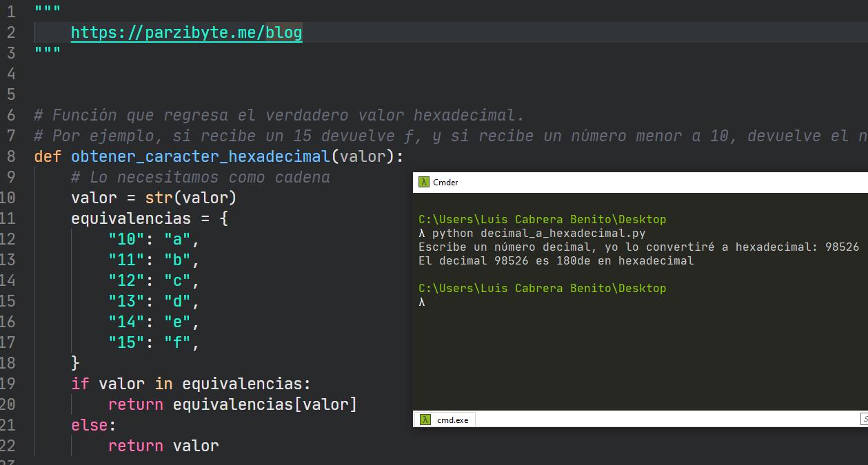Click the 'python decimal_a_hexadecimal.py' command line in Cmder
868x465 pixels.
(x=532, y=234)
